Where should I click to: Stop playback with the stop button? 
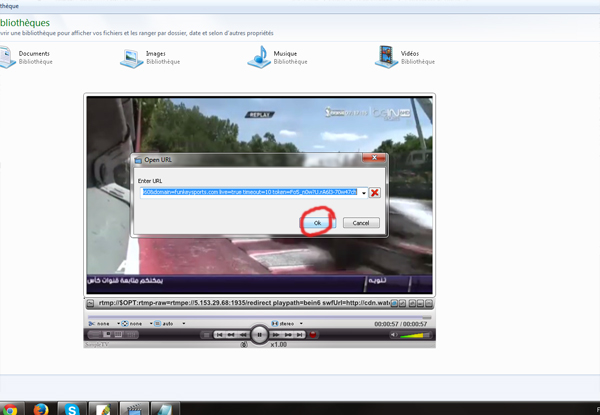pyautogui.click(x=207, y=335)
